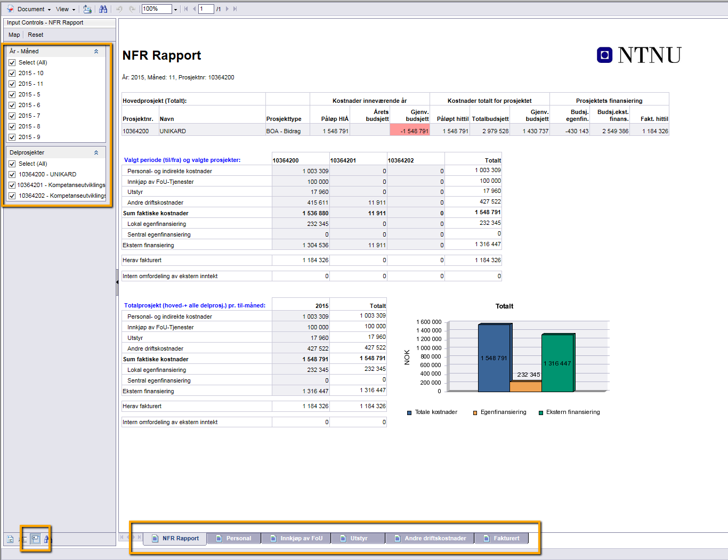Screen dimensions: 728x560
Task: Click the export/print document icon in toolbar
Action: click(x=87, y=9)
